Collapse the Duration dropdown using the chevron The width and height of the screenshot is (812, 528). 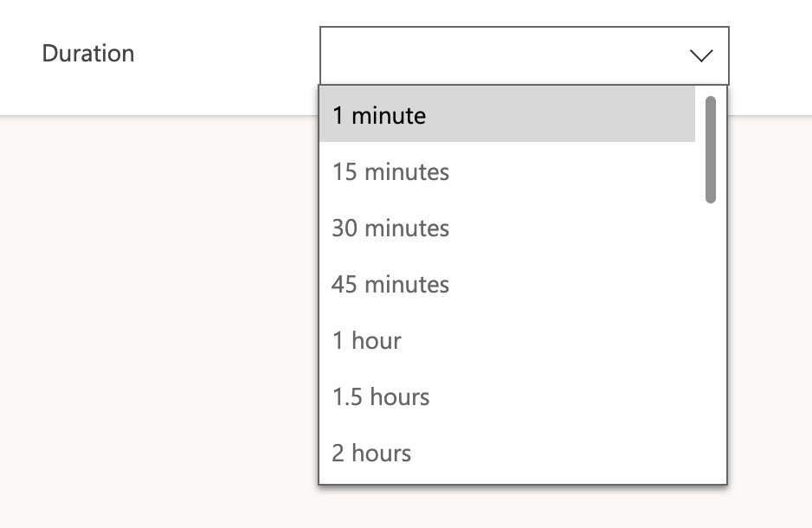pyautogui.click(x=700, y=55)
